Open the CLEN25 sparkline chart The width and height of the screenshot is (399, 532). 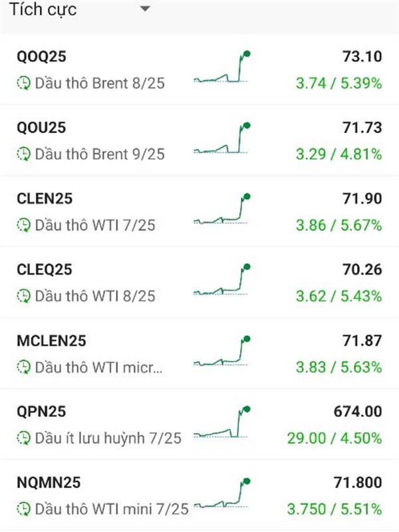click(x=222, y=209)
